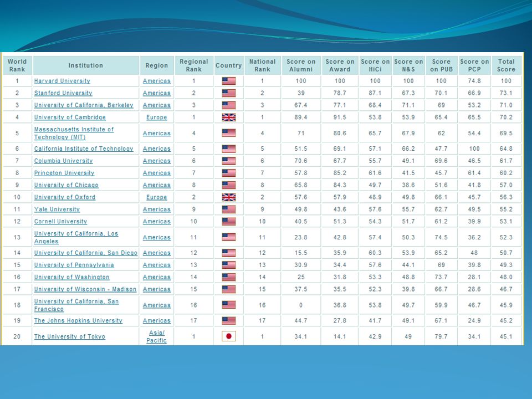Open University of Wisconsin - Madison link
The image size is (532, 399).
85,289
